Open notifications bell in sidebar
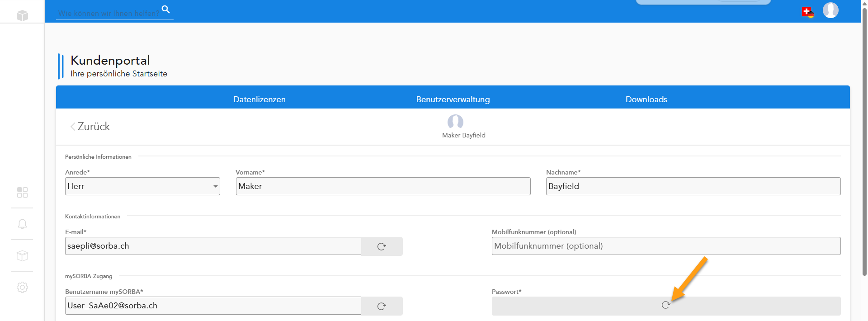The height and width of the screenshot is (321, 868). pos(22,224)
